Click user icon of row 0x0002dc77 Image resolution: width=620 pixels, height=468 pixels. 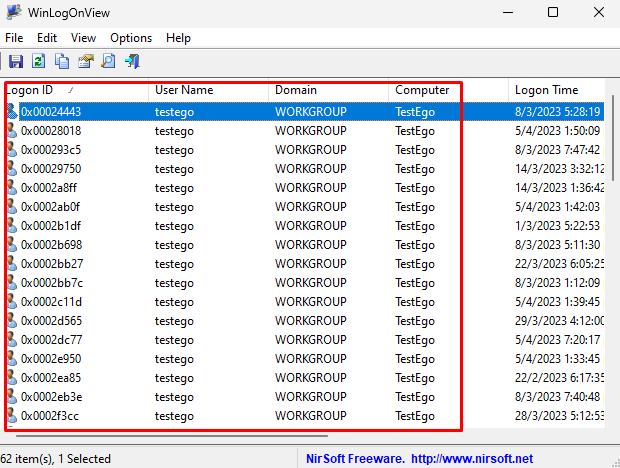12,340
